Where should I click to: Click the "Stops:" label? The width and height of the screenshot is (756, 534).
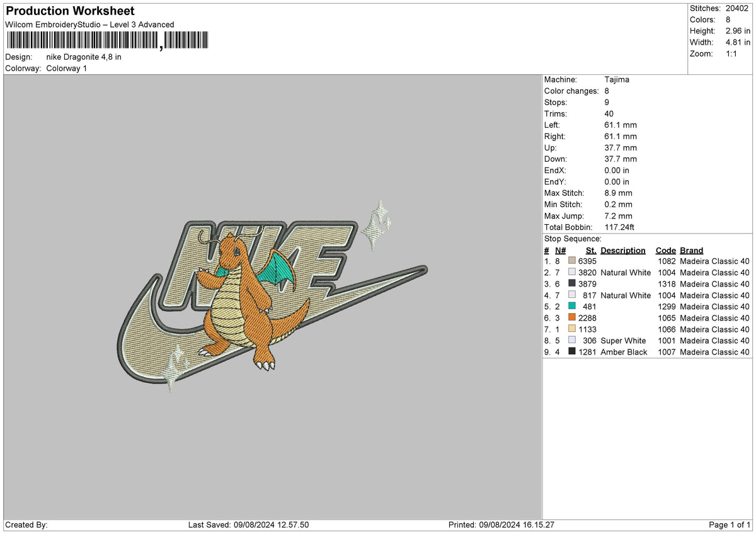coord(556,102)
